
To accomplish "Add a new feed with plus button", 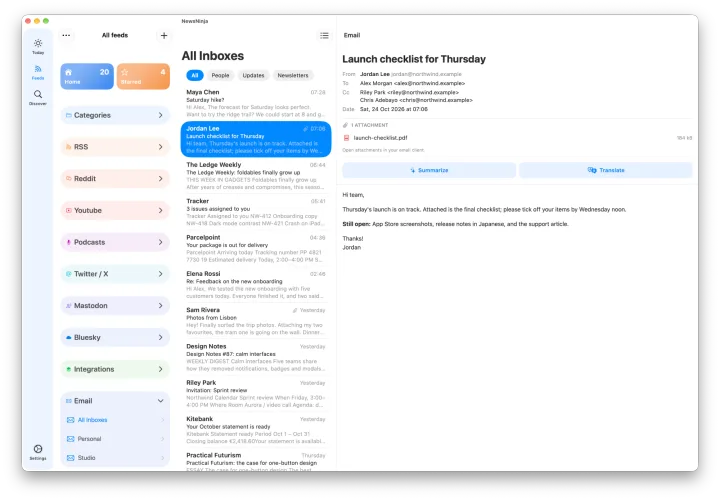I will (164, 35).
